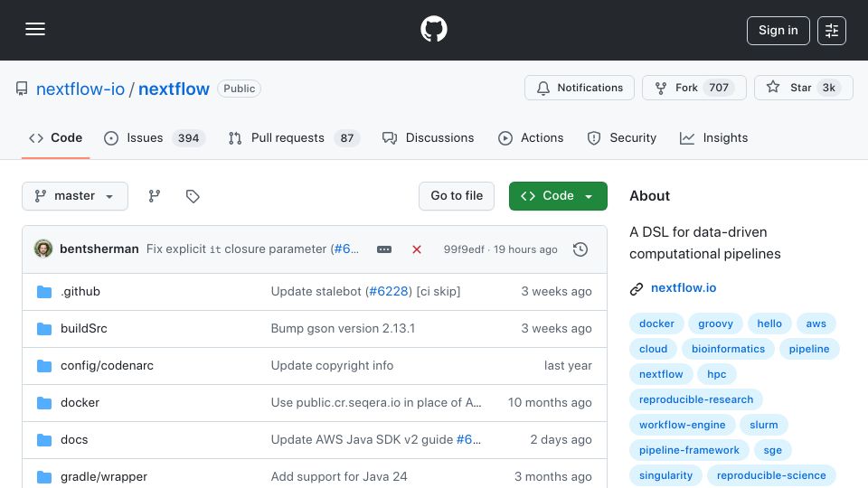
Task: View repository tags icon
Action: pyautogui.click(x=193, y=196)
